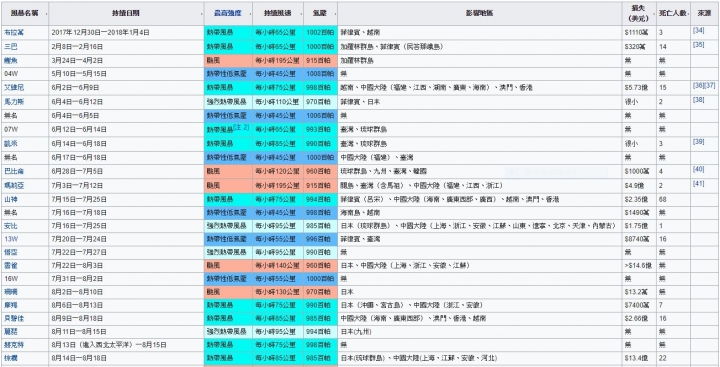Select damage value $1110萬

(637, 33)
